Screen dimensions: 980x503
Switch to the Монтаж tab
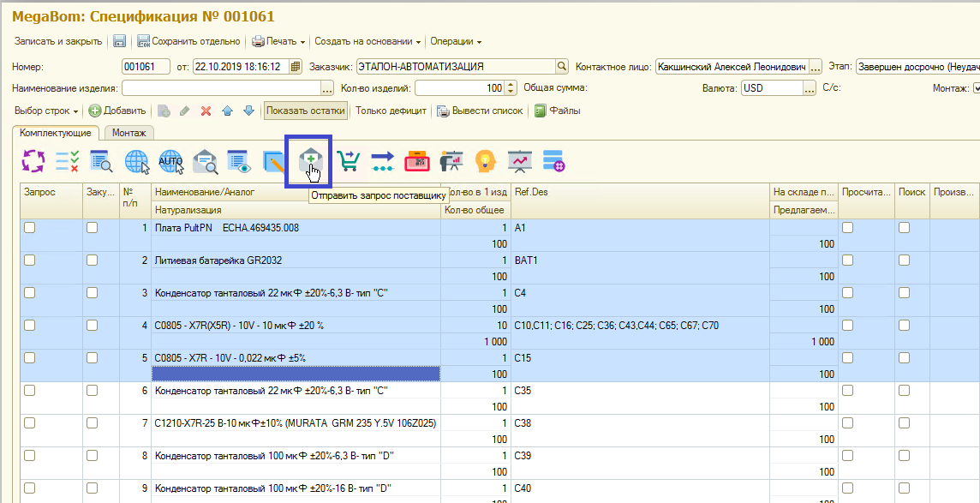point(128,133)
